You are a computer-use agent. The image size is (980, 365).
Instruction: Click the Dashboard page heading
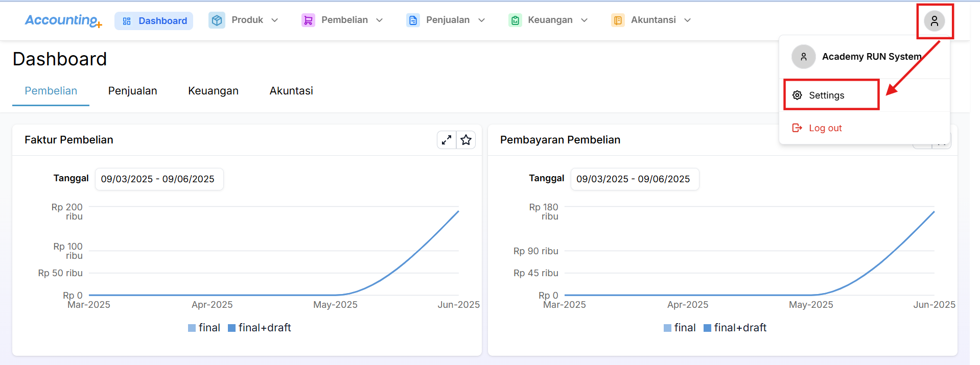(x=60, y=59)
